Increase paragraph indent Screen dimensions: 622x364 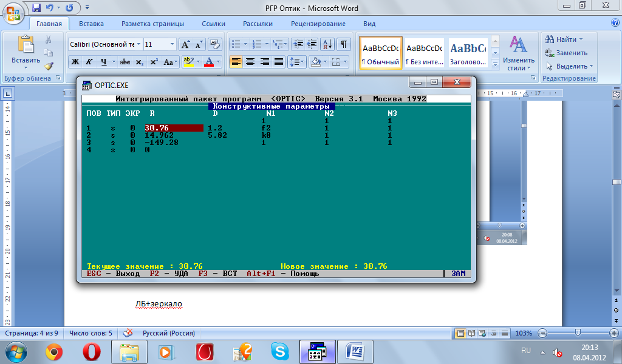312,44
